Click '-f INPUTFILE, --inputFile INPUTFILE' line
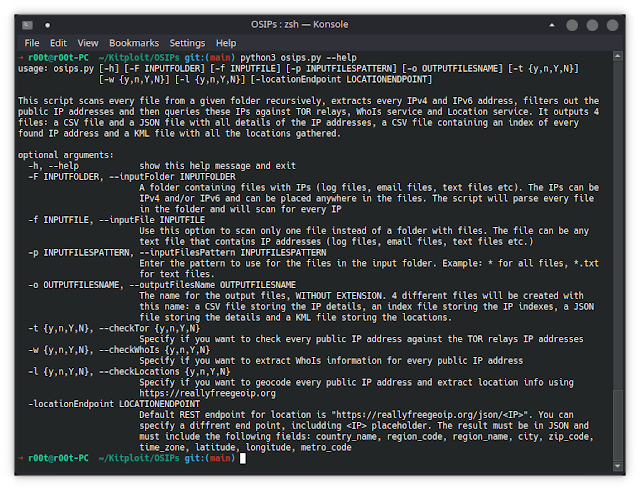This screenshot has height=490, width=640. [117, 220]
